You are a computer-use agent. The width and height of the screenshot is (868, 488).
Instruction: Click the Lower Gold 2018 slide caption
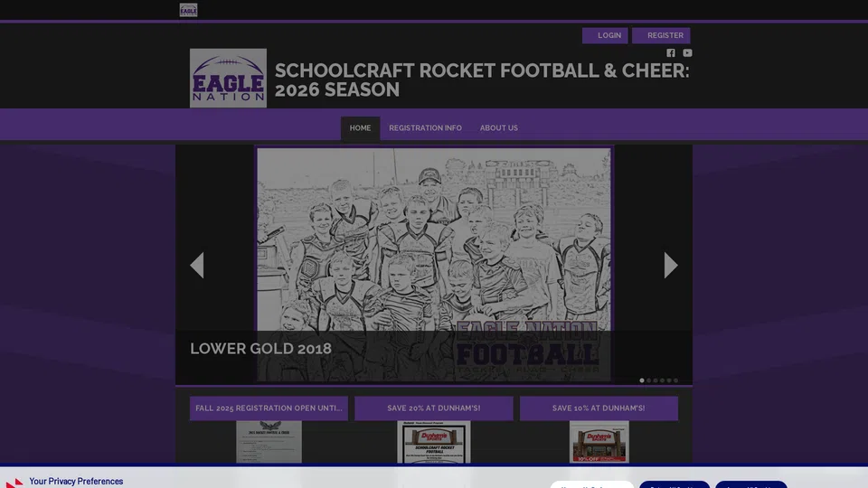[260, 349]
